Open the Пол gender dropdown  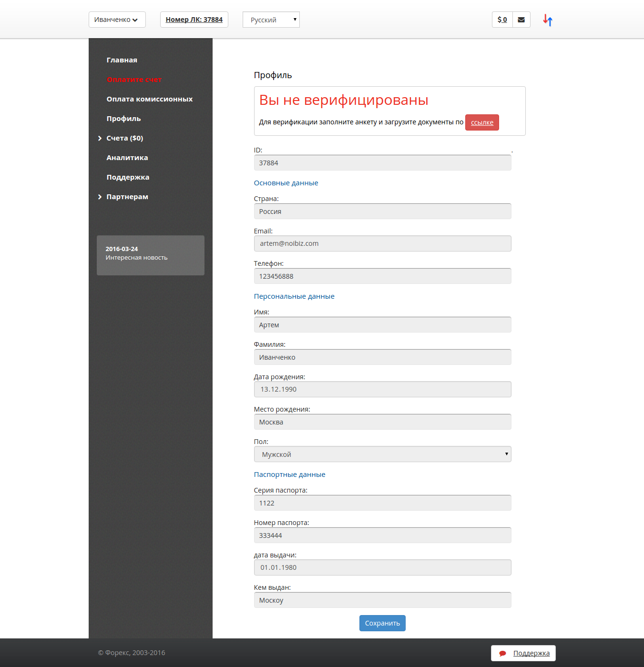coord(383,454)
